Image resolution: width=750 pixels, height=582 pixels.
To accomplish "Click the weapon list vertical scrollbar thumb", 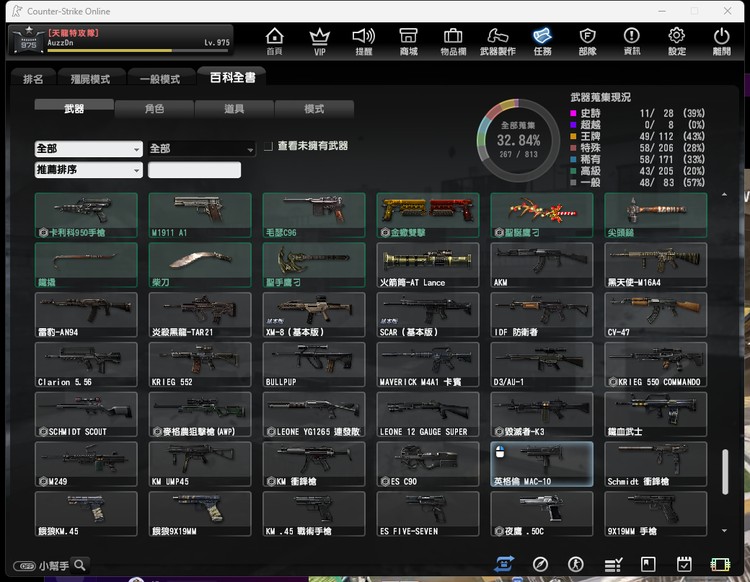I will pyautogui.click(x=725, y=471).
